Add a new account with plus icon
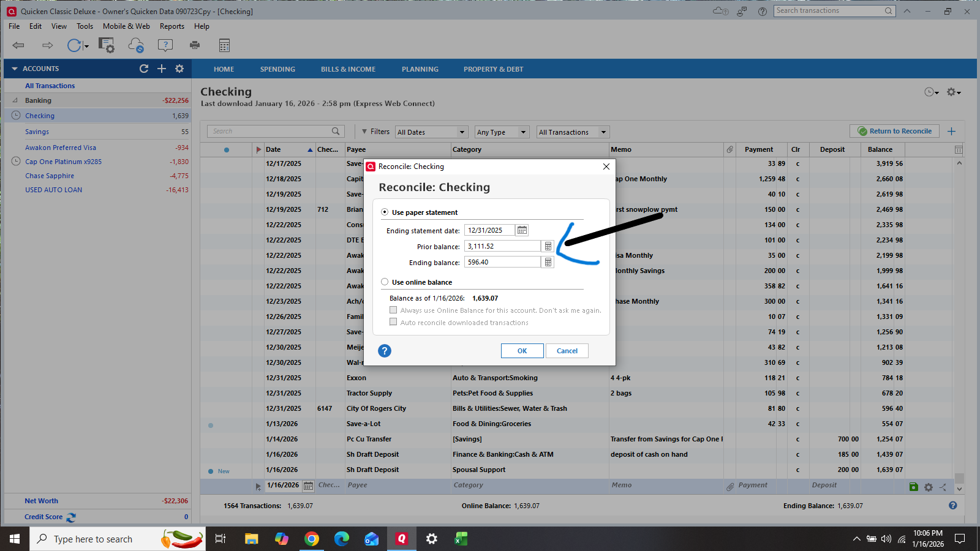Image resolution: width=980 pixels, height=551 pixels. pos(162,69)
